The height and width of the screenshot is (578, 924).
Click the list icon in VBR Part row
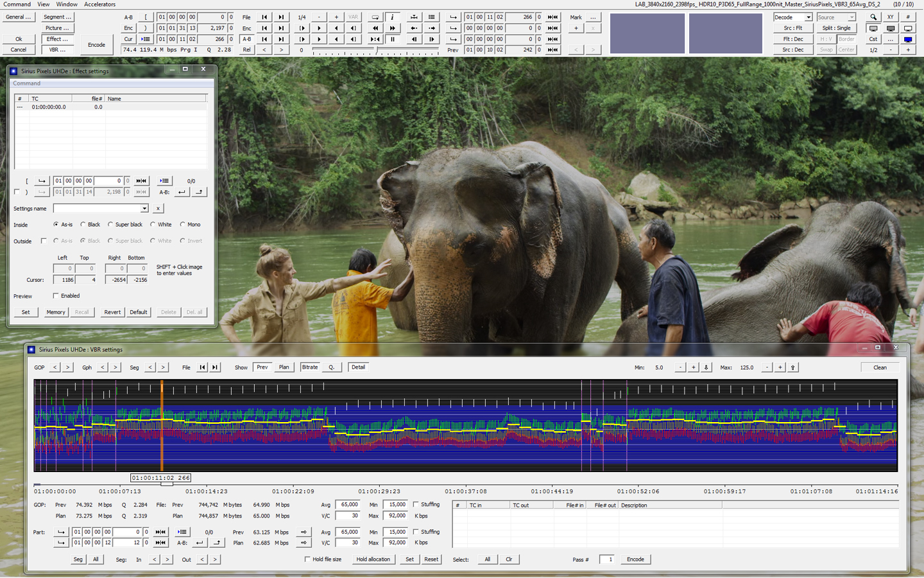(182, 532)
